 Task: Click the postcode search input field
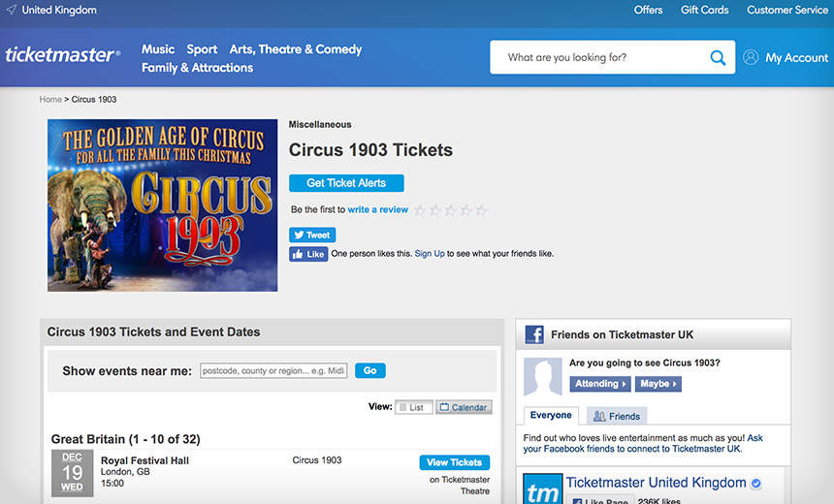tap(273, 371)
